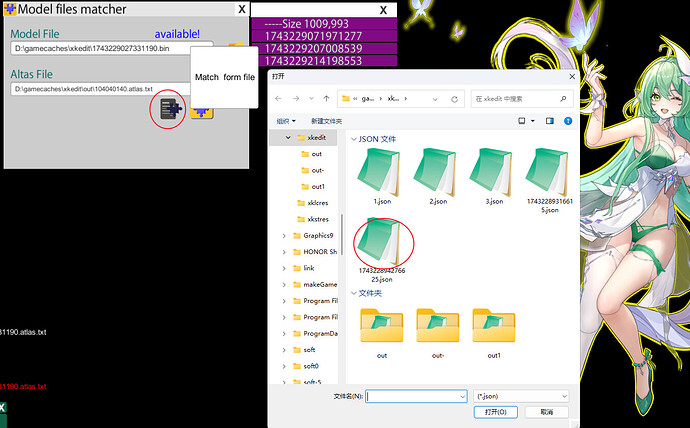This screenshot has width=690, height=428.
Task: Click the 新建文件夹 new folder button
Action: click(x=327, y=121)
